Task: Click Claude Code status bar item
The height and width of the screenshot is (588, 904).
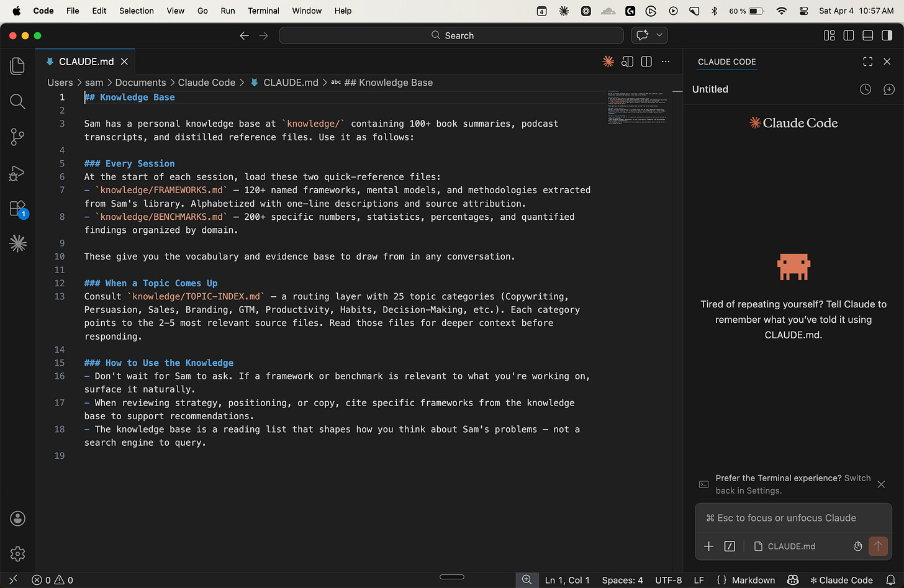Action: click(841, 580)
